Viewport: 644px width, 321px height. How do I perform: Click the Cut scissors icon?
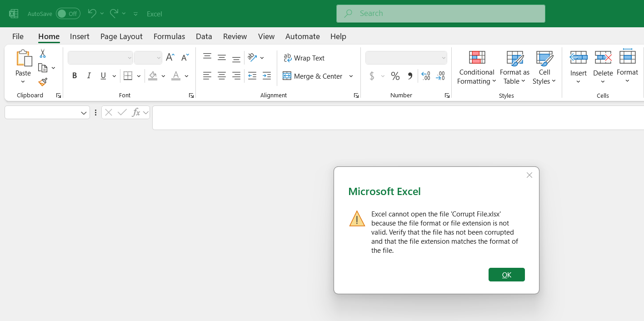[x=43, y=54]
